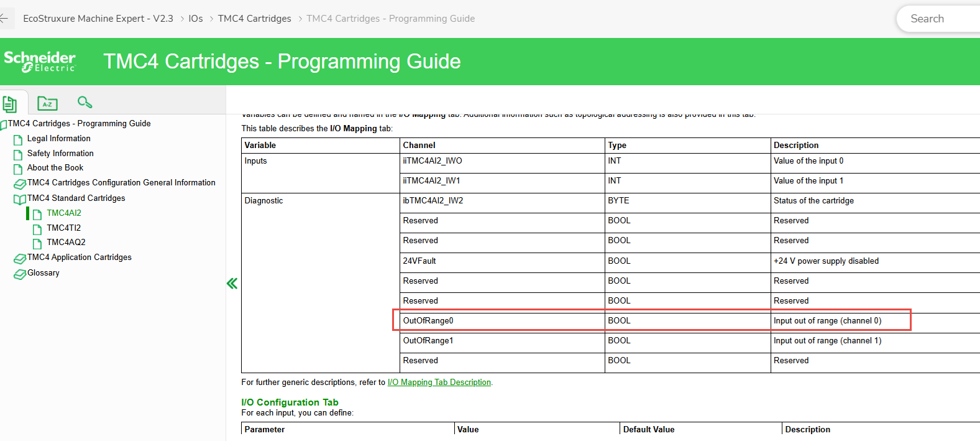Expand TMC4 Cartridges Configuration General Information book

pos(20,183)
